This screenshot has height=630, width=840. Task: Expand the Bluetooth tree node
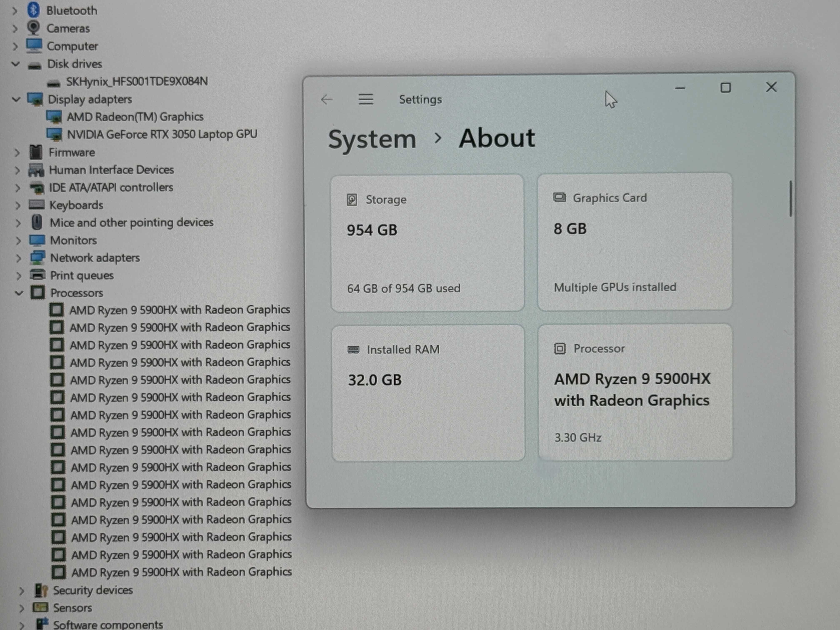pos(15,11)
